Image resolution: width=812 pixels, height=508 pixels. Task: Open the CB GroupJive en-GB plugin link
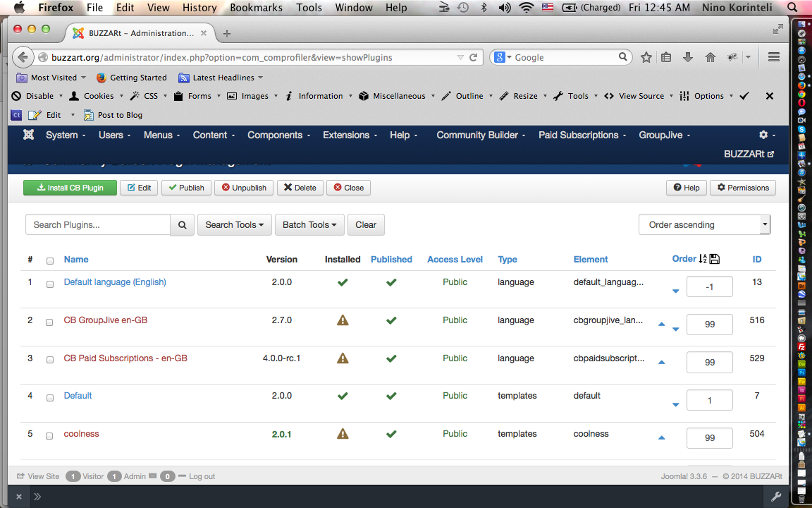pyautogui.click(x=106, y=320)
